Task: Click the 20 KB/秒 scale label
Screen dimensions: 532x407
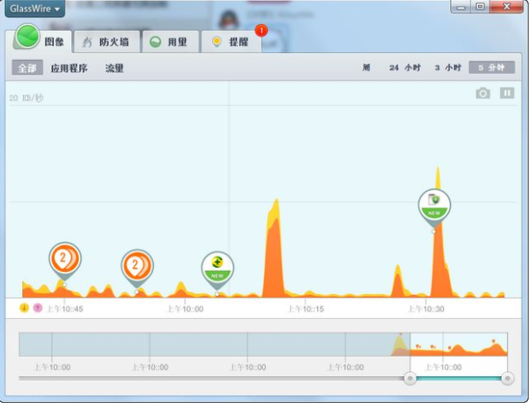Action: pos(27,98)
